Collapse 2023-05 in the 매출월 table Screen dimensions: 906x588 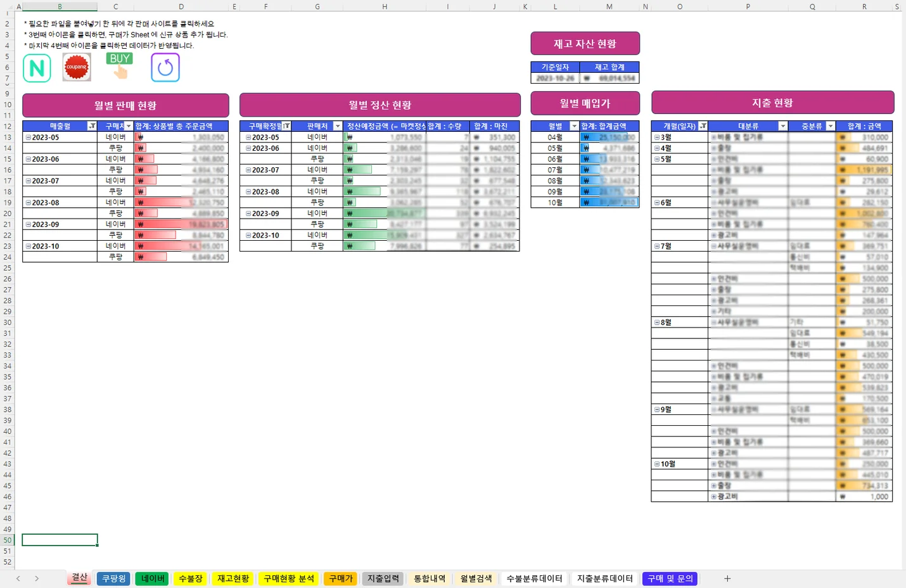click(28, 137)
